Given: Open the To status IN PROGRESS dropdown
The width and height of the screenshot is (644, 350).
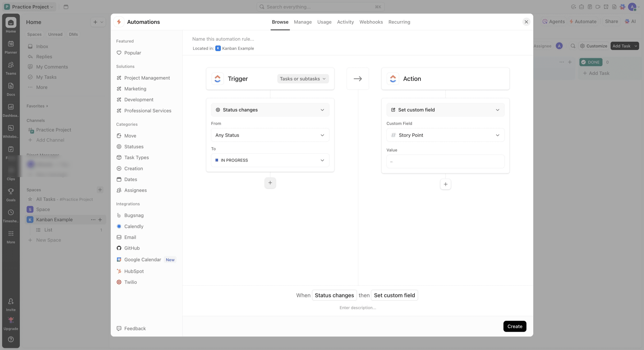Looking at the screenshot, I should pyautogui.click(x=270, y=160).
